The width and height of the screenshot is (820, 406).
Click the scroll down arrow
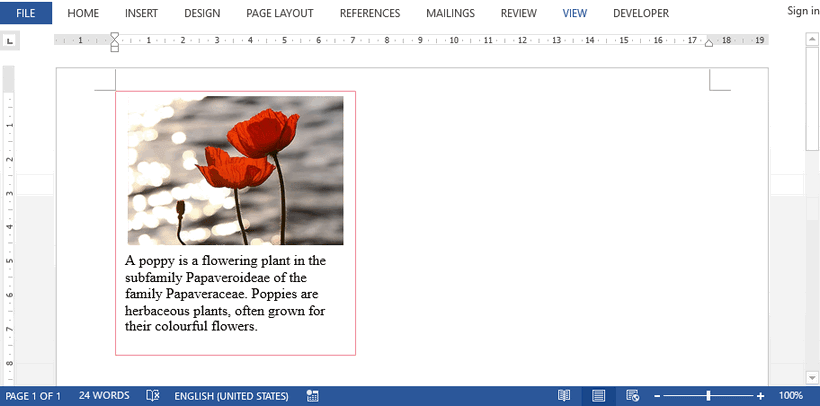tap(812, 377)
